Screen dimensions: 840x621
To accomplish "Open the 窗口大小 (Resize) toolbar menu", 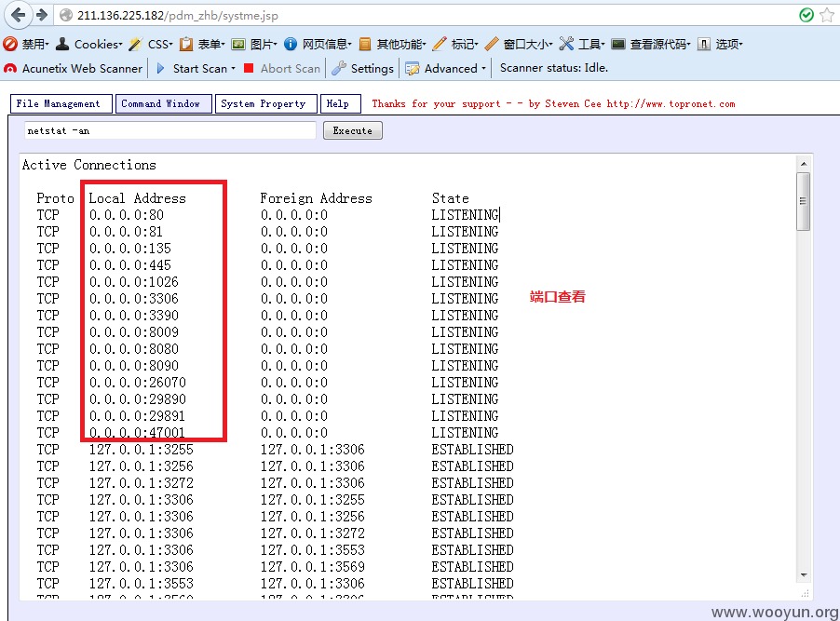I will click(528, 44).
